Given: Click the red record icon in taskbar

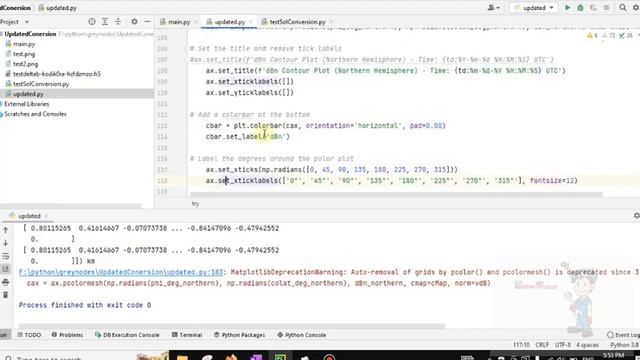Looking at the screenshot, I should [329, 357].
